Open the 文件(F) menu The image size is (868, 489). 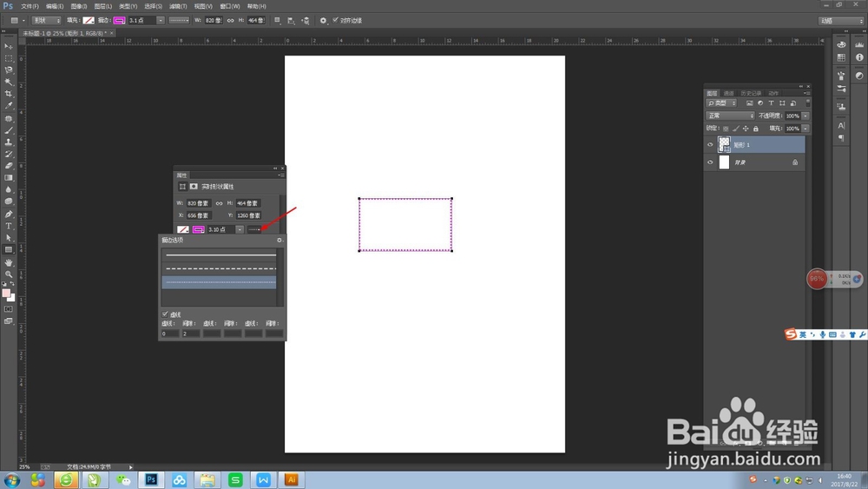pos(30,6)
